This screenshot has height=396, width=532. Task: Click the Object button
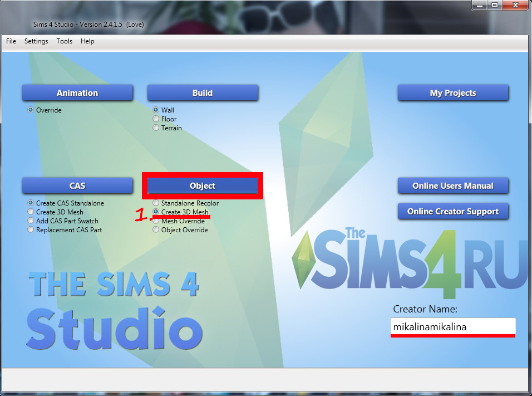(203, 185)
